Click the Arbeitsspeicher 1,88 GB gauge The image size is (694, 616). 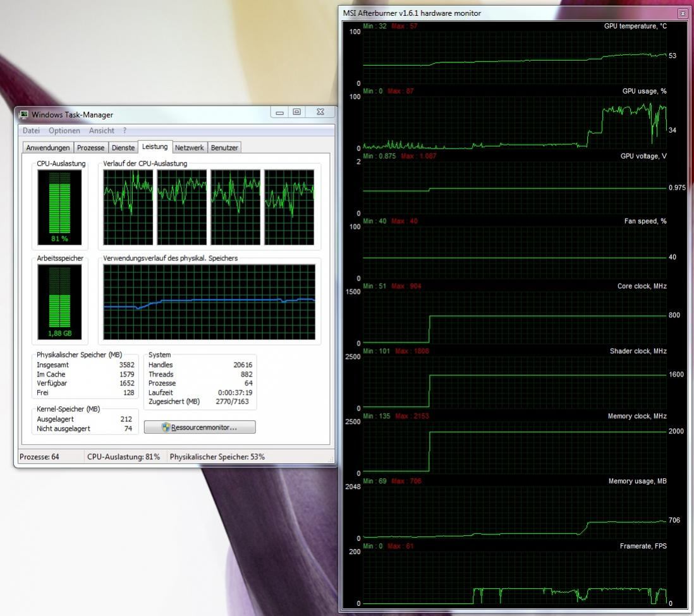[60, 302]
